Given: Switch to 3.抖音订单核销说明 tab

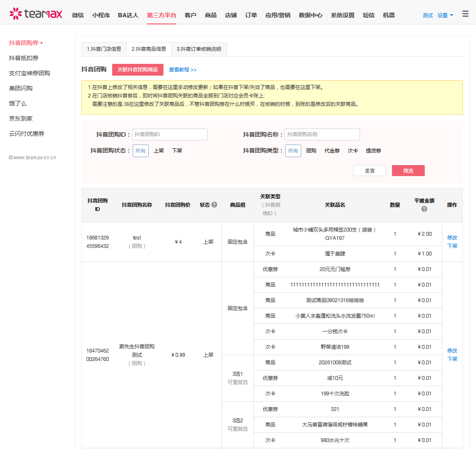Looking at the screenshot, I should pyautogui.click(x=199, y=49).
